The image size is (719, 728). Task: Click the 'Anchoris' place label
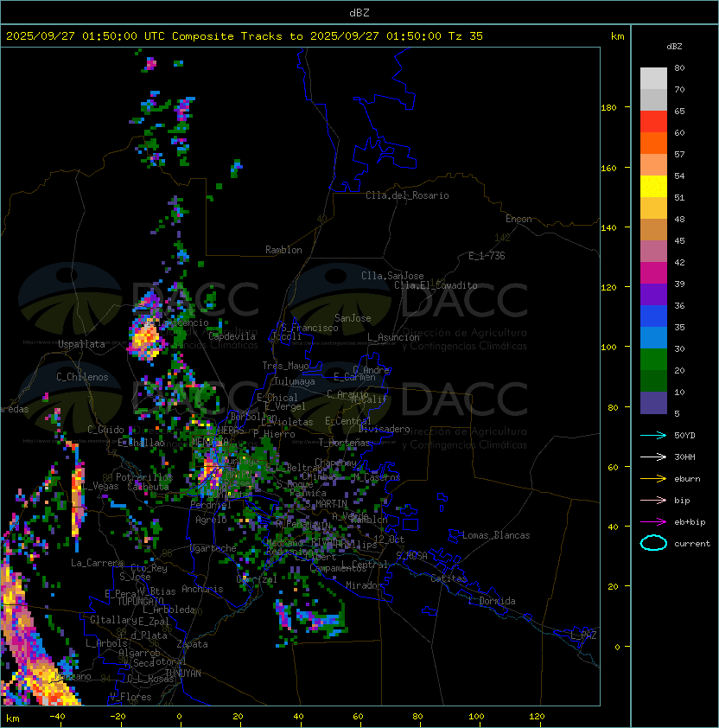click(x=202, y=589)
